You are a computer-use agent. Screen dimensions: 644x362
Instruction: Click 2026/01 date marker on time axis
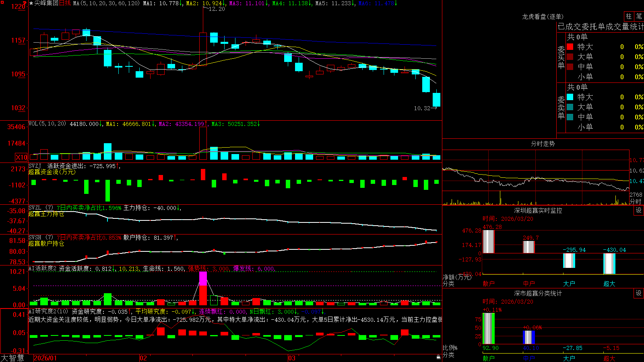pos(45,358)
